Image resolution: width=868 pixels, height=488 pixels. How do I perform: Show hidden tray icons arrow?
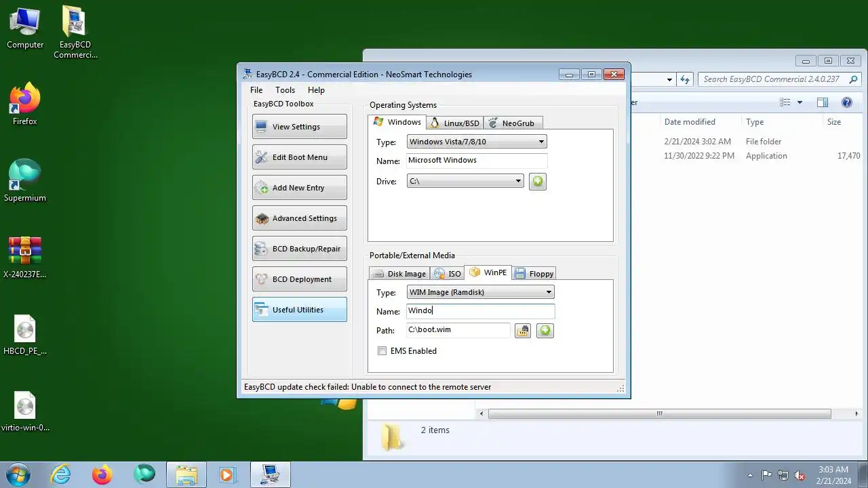coord(750,475)
